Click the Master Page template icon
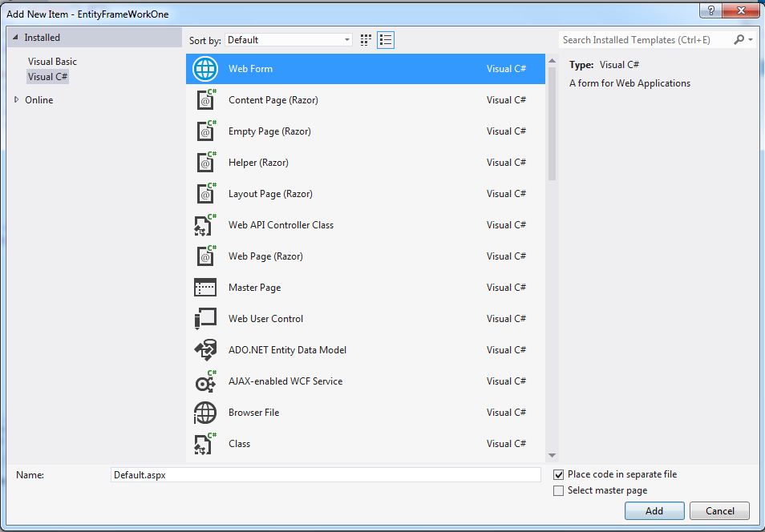This screenshot has width=765, height=532. point(205,287)
